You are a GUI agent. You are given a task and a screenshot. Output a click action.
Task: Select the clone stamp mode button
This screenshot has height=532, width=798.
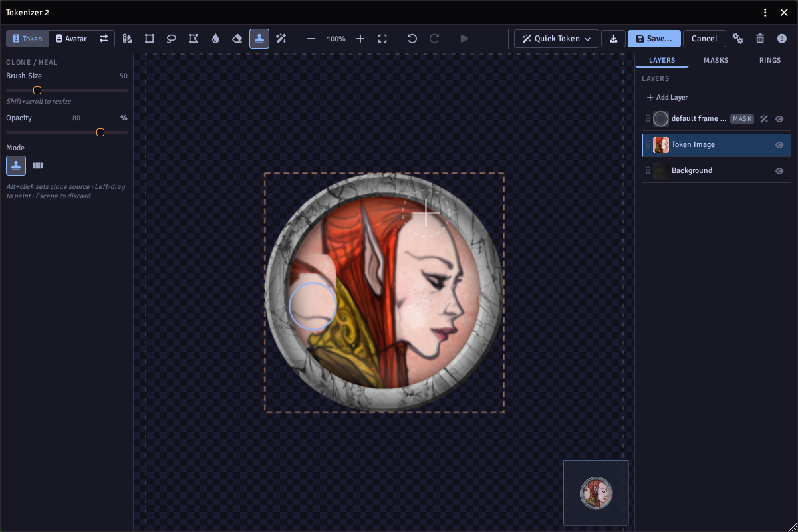16,166
